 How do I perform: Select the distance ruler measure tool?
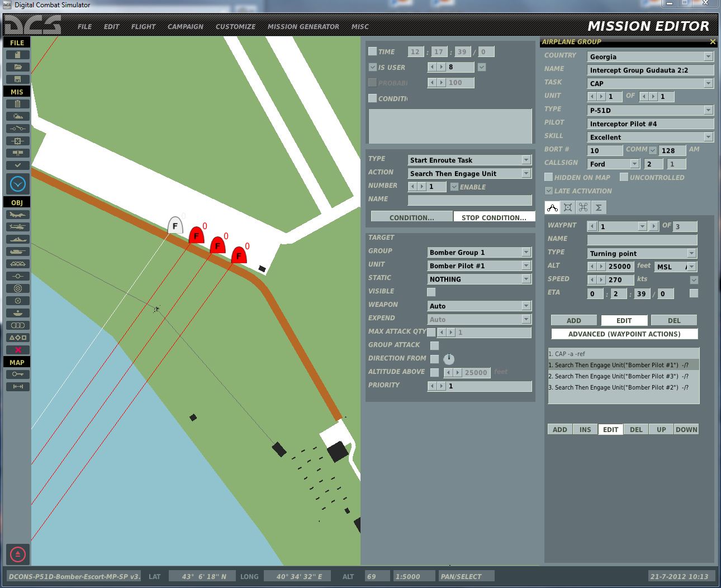click(x=17, y=387)
